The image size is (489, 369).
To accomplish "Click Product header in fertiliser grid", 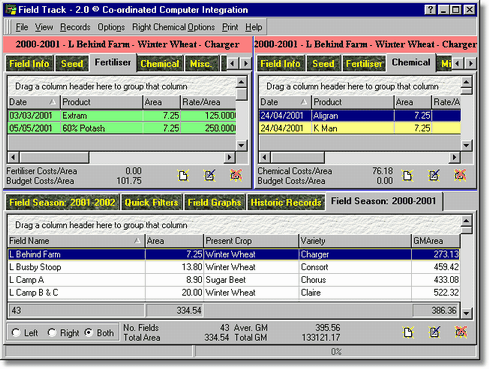I will click(102, 102).
